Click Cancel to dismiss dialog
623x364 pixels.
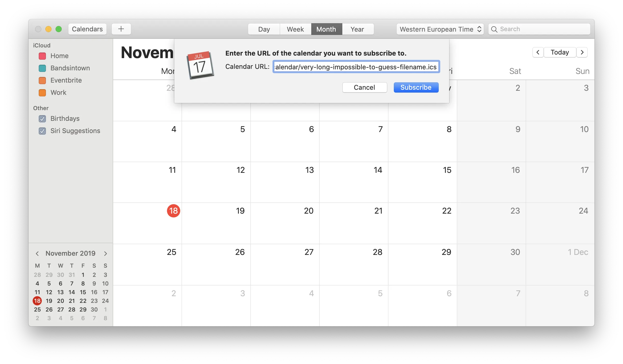tap(364, 87)
